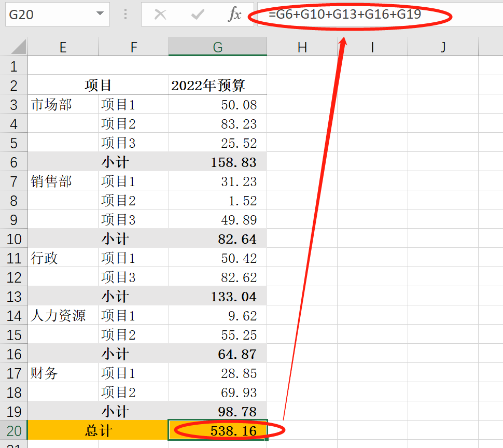Select row 6 header

(x=14, y=162)
